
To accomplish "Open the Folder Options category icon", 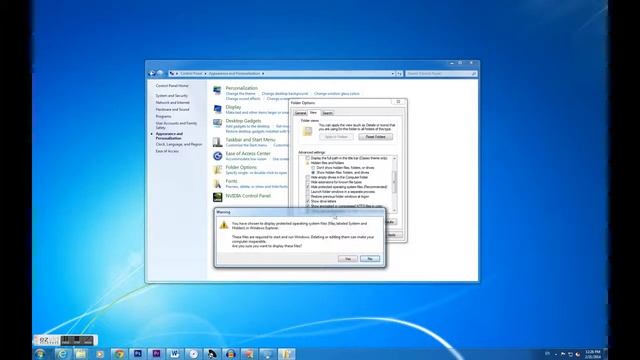I will (217, 169).
